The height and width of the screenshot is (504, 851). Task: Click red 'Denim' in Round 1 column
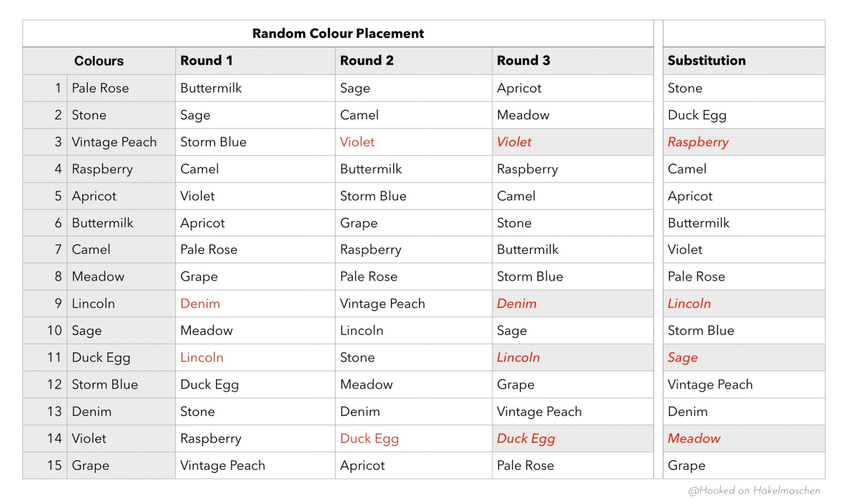200,304
